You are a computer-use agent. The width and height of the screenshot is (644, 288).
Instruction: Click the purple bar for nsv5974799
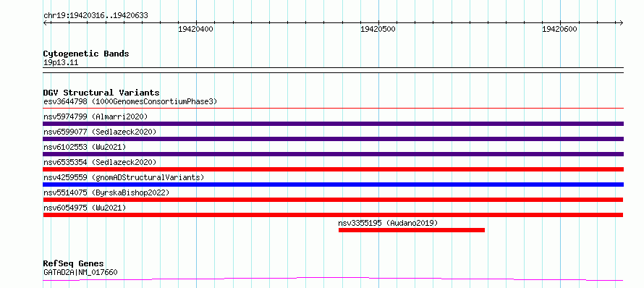click(x=333, y=124)
